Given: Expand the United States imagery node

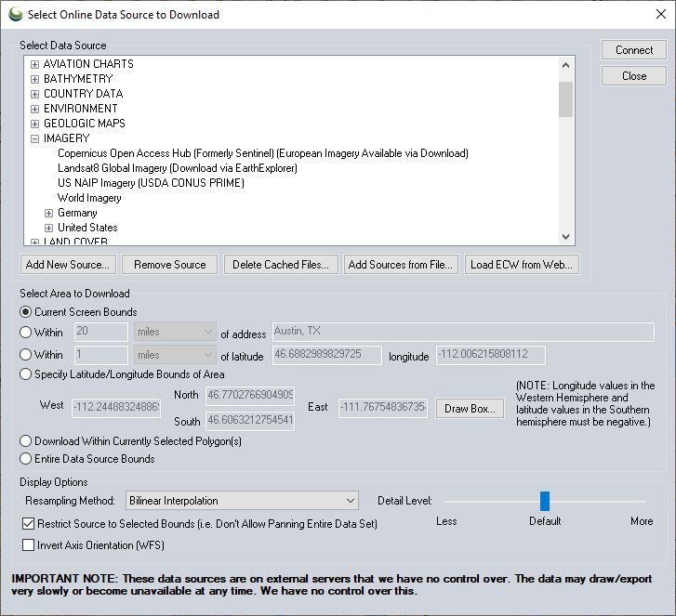Looking at the screenshot, I should coord(48,228).
